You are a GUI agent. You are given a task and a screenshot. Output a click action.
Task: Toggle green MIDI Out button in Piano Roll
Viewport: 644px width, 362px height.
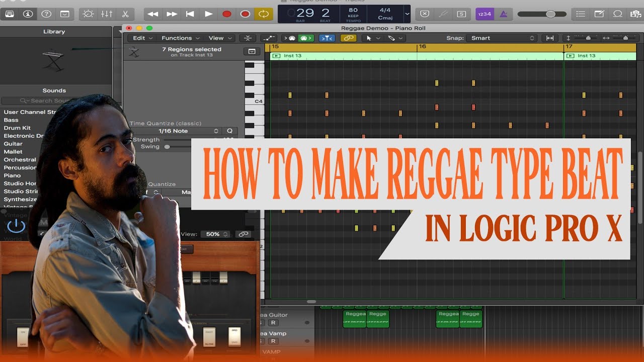[306, 38]
